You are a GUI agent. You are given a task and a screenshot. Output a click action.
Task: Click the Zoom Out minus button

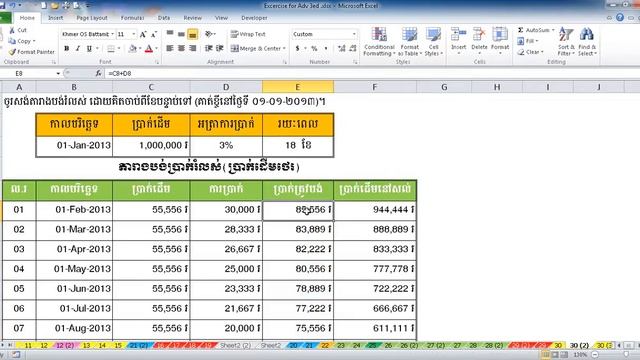click(595, 355)
